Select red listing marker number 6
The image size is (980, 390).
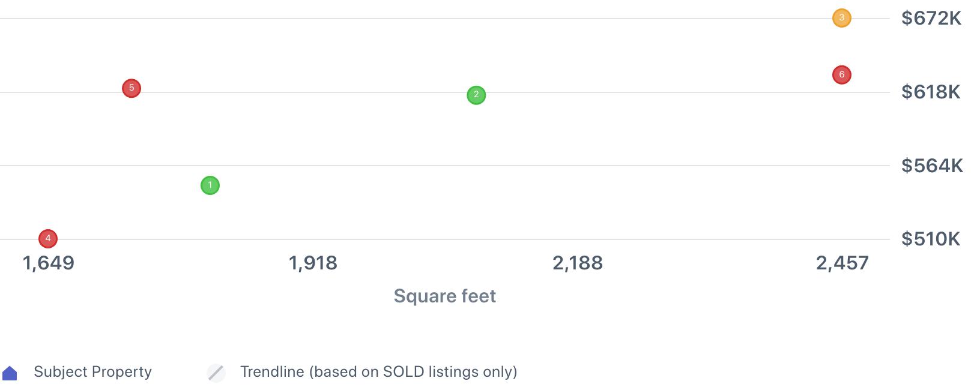[x=841, y=75]
